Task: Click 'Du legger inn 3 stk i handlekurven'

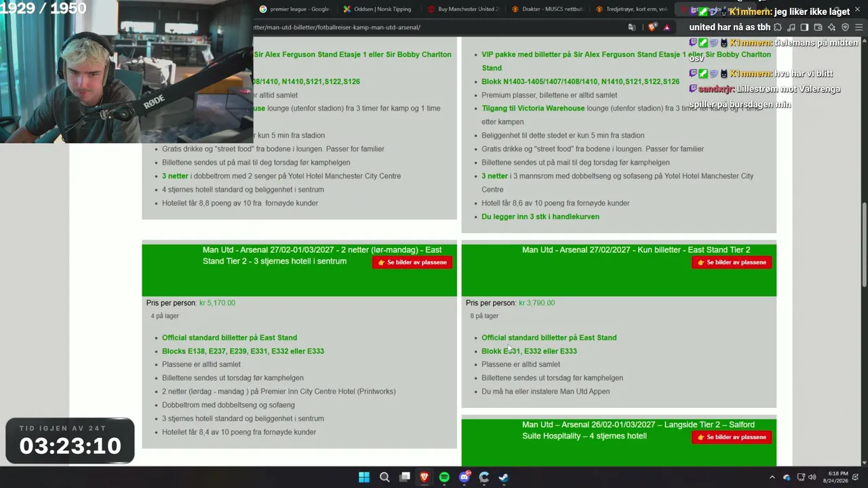Action: [540, 217]
